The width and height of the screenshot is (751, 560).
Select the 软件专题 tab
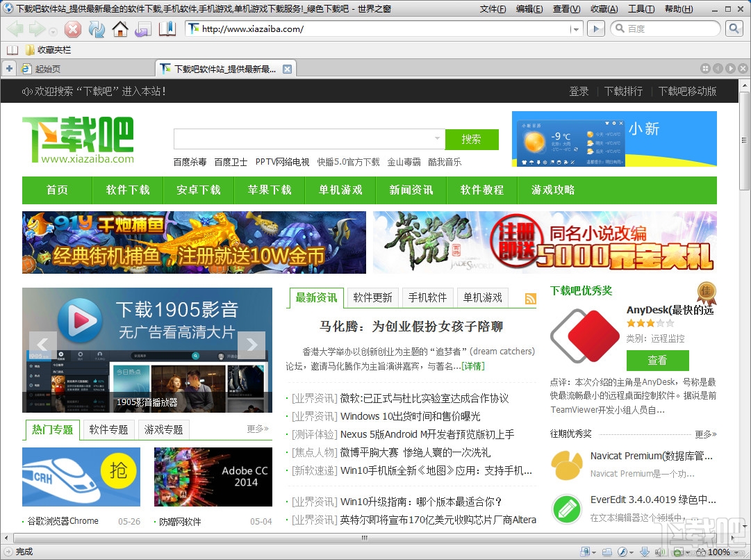[108, 429]
